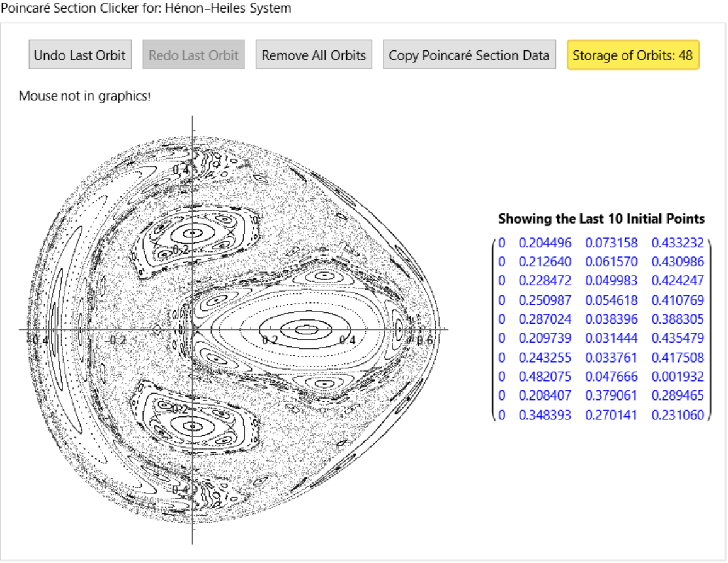Click the 0.4 tick label on positive horizontal axis
728x563 pixels.
pyautogui.click(x=347, y=340)
